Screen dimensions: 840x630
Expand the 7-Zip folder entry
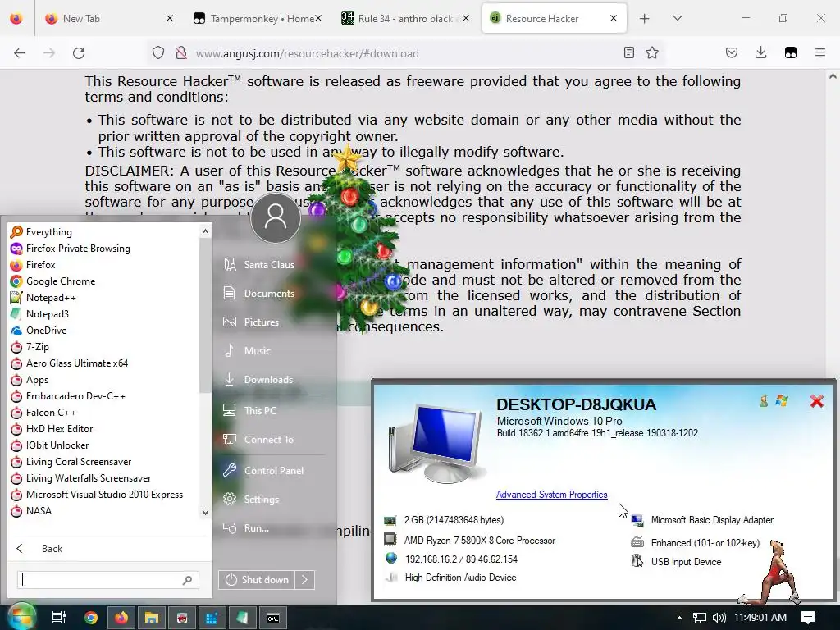click(30, 347)
